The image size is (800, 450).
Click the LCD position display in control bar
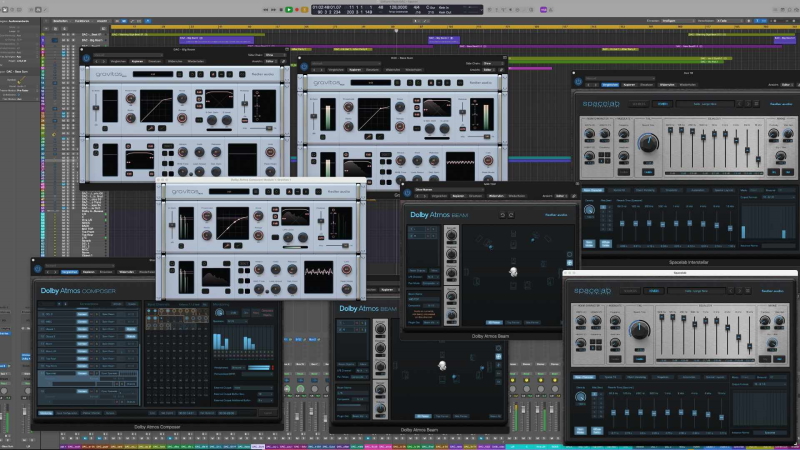(x=397, y=10)
